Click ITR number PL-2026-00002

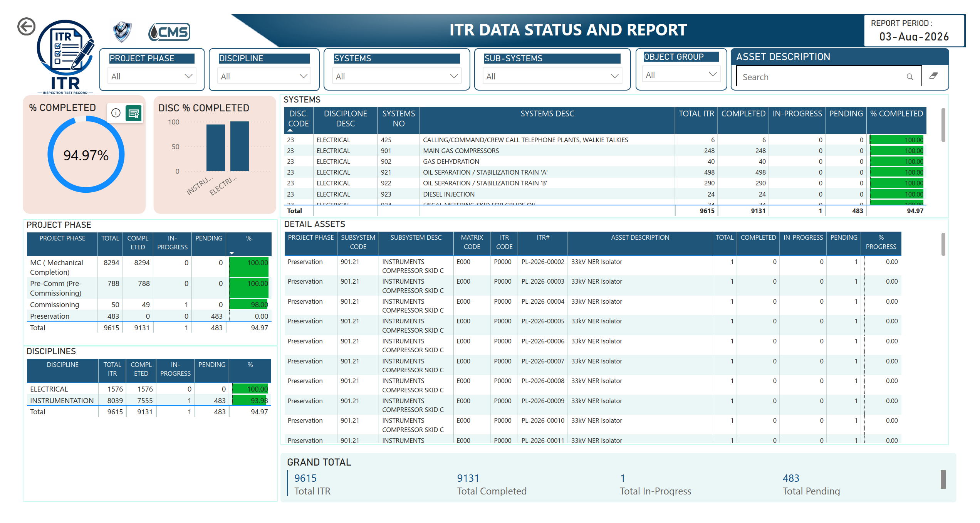point(543,262)
